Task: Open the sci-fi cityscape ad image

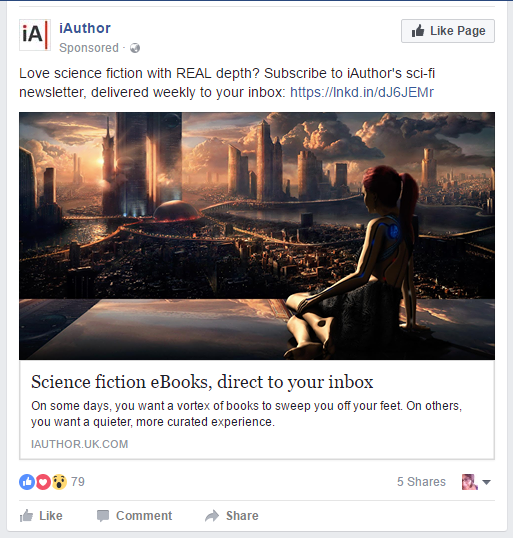Action: click(x=257, y=236)
